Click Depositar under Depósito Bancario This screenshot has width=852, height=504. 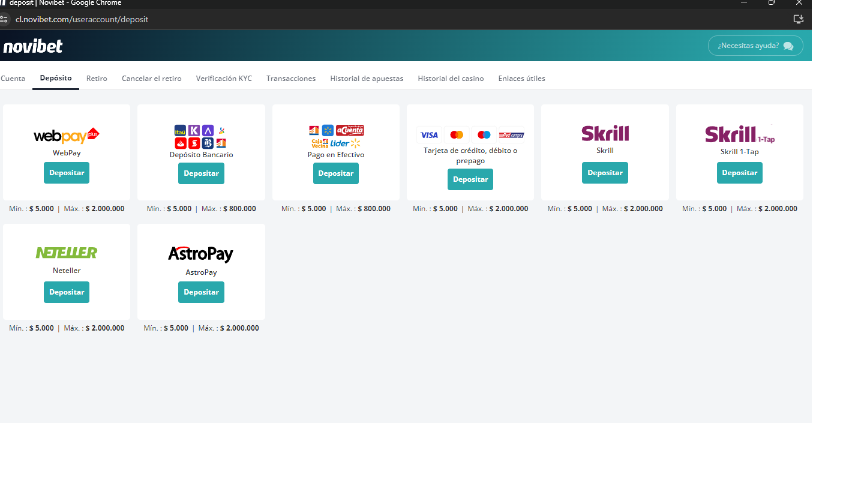point(201,173)
